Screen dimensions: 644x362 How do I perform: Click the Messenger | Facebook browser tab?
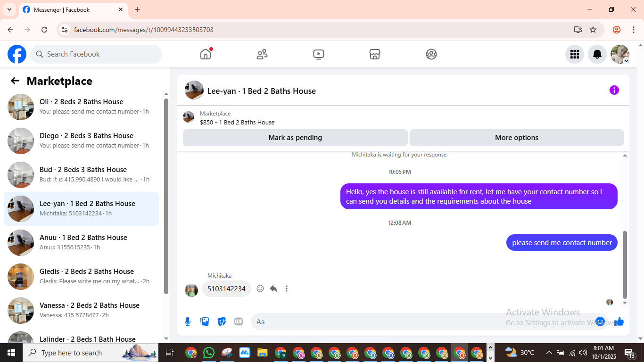(x=73, y=9)
